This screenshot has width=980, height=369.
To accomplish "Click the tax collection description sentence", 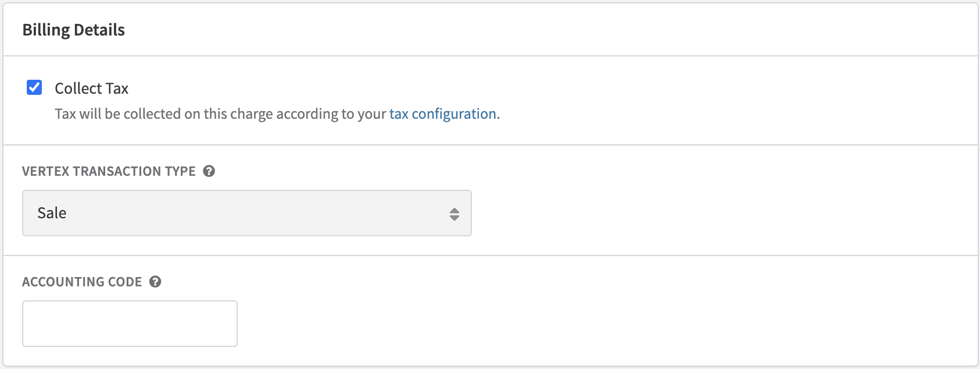I will click(277, 113).
